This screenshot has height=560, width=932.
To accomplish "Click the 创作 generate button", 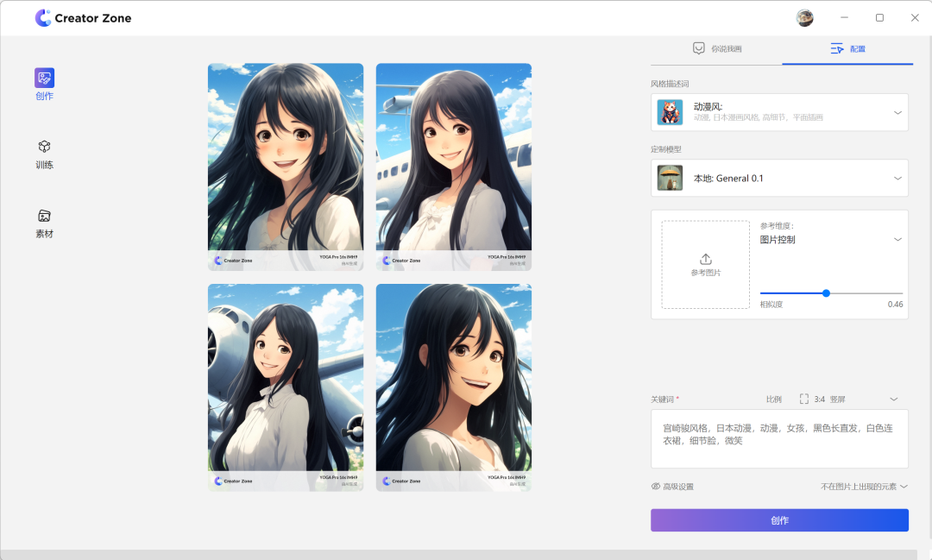I will point(779,520).
